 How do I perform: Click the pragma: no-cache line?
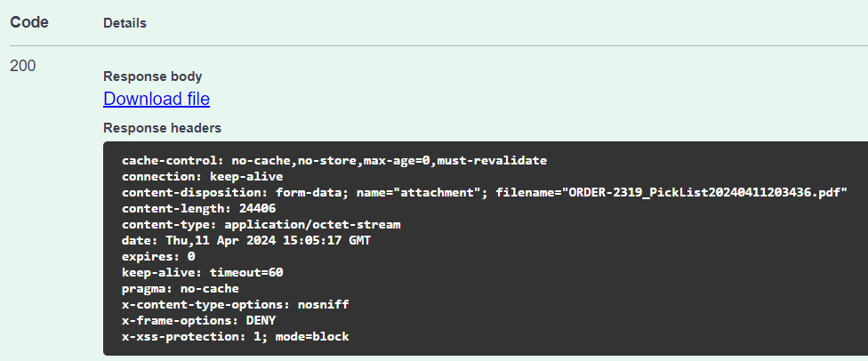click(181, 289)
